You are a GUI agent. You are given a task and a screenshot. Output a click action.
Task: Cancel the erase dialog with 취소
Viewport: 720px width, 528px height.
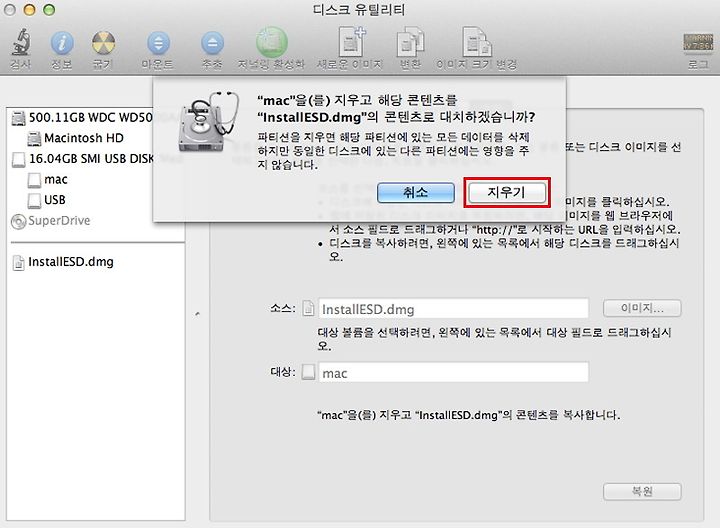(416, 192)
